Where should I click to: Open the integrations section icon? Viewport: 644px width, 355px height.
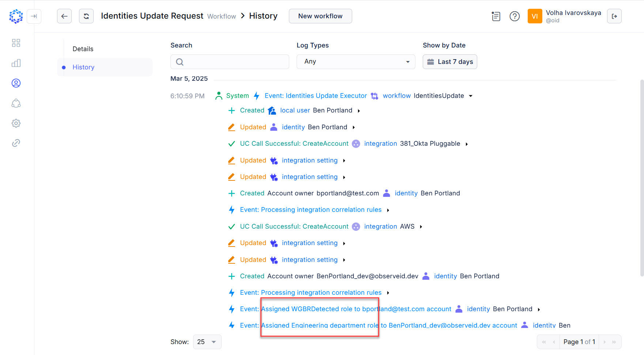(x=16, y=103)
